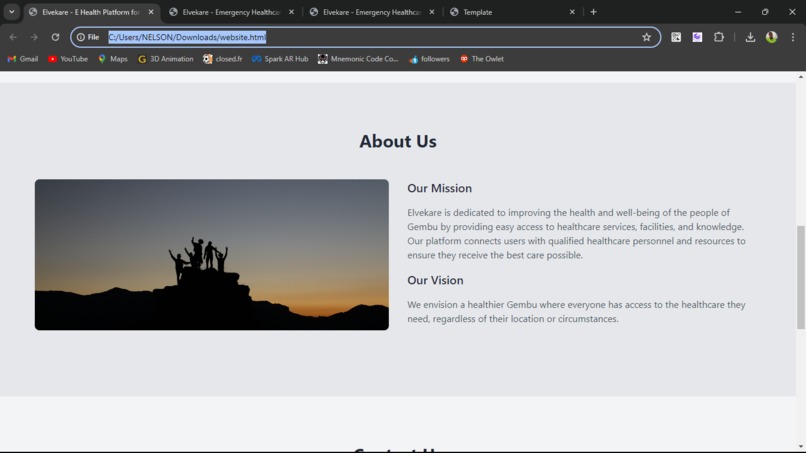The width and height of the screenshot is (806, 453).
Task: Bookmark this page with star icon
Action: (646, 37)
